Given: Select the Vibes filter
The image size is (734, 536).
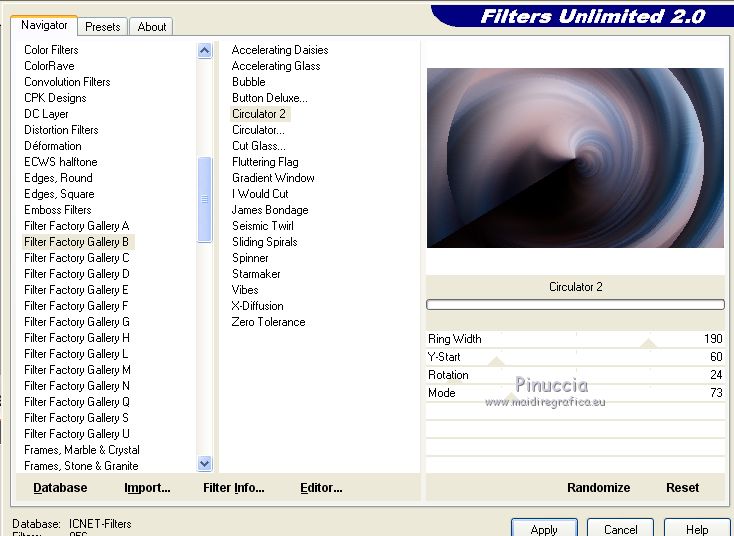Looking at the screenshot, I should coord(245,289).
